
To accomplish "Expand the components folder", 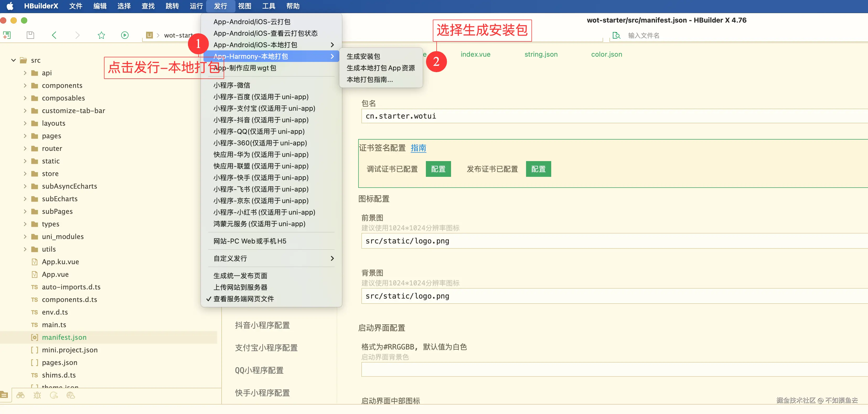I will pos(25,86).
